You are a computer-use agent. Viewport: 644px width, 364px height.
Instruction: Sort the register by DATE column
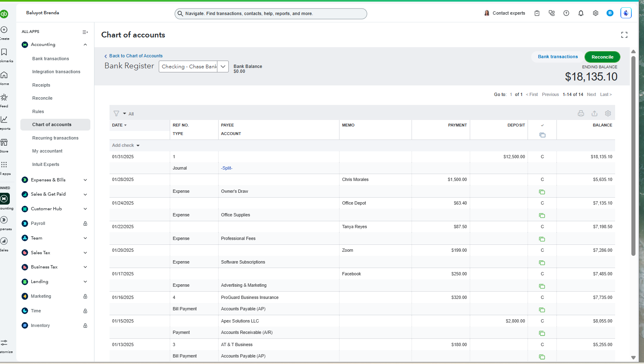(x=119, y=125)
